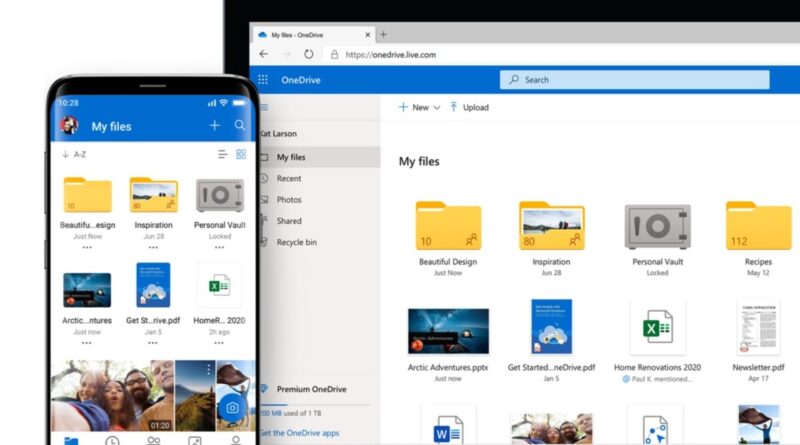This screenshot has width=800, height=445.
Task: Open the Shared people tab in the phone's bottom bar
Action: point(153,441)
